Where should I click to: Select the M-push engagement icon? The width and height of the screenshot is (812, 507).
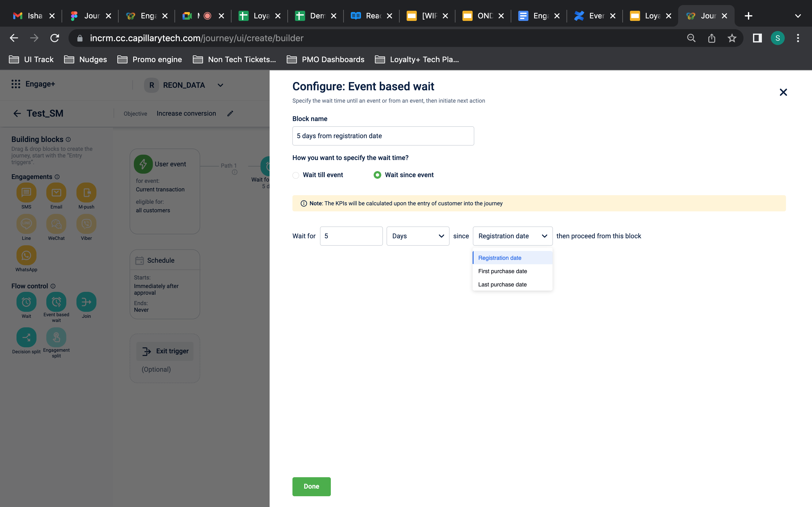point(86,192)
